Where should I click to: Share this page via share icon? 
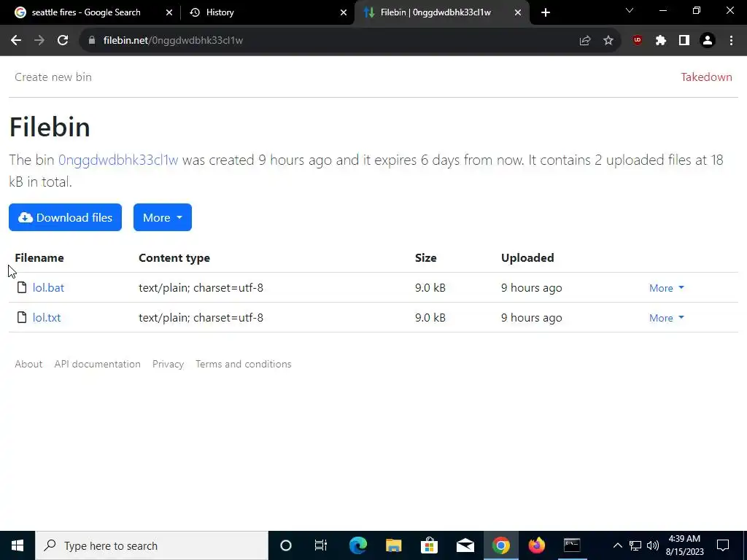coord(585,41)
